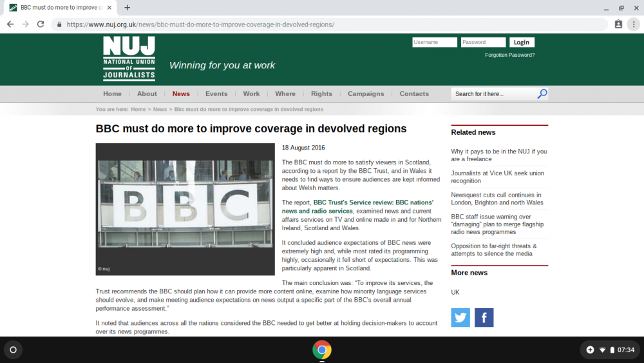The width and height of the screenshot is (644, 363).
Task: Click the '18 August 2016' date
Action: (303, 148)
